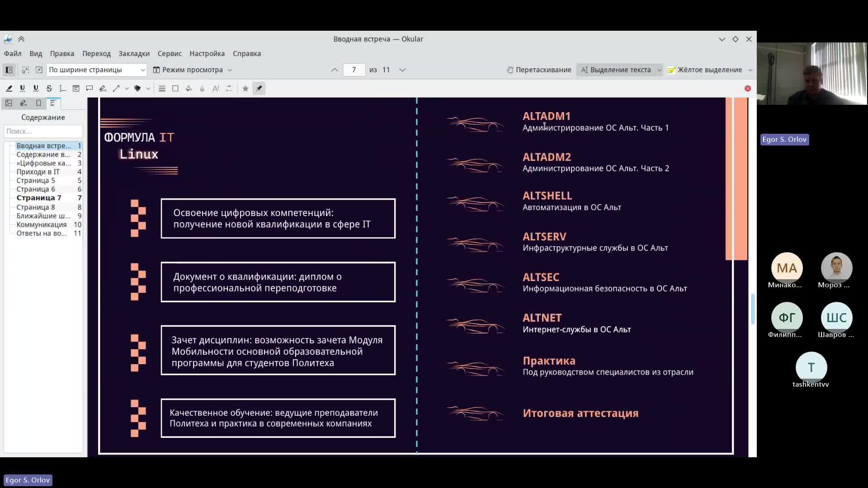Open the Contents sidebar tab
Screen dimensions: 868x488
point(53,103)
